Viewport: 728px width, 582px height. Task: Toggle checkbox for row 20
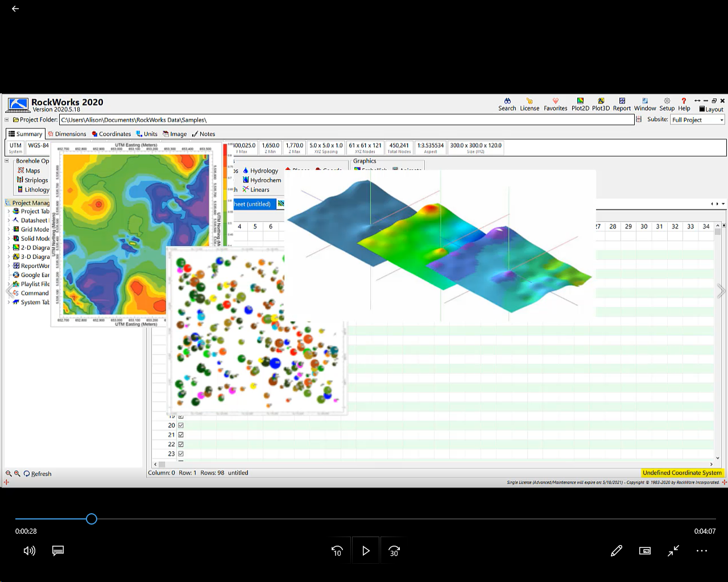point(181,425)
